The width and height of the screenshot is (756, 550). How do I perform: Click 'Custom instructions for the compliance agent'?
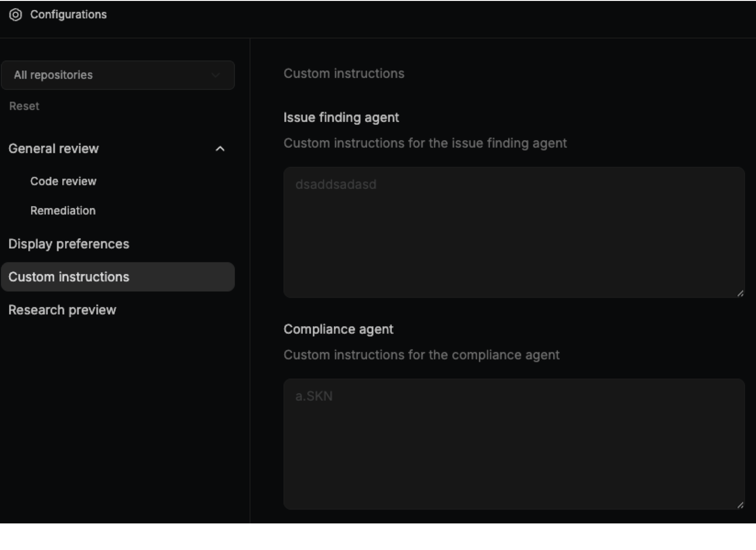(422, 355)
